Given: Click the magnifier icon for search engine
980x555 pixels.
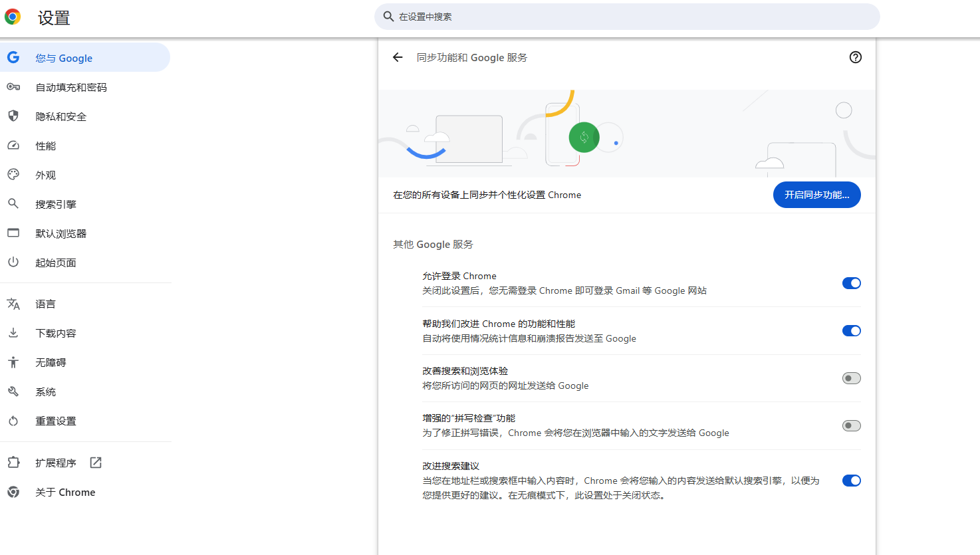Looking at the screenshot, I should tap(13, 204).
